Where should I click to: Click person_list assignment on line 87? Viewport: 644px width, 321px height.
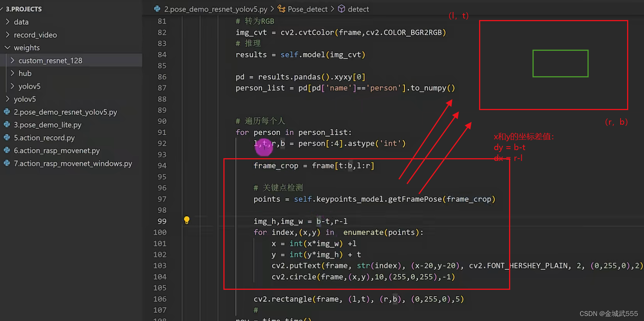click(260, 88)
